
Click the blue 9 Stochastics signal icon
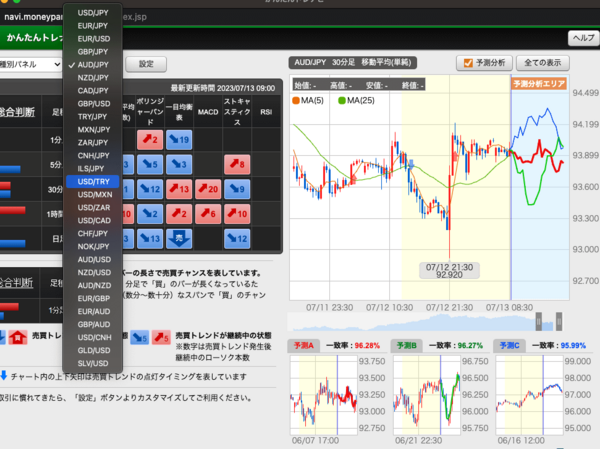point(237,188)
